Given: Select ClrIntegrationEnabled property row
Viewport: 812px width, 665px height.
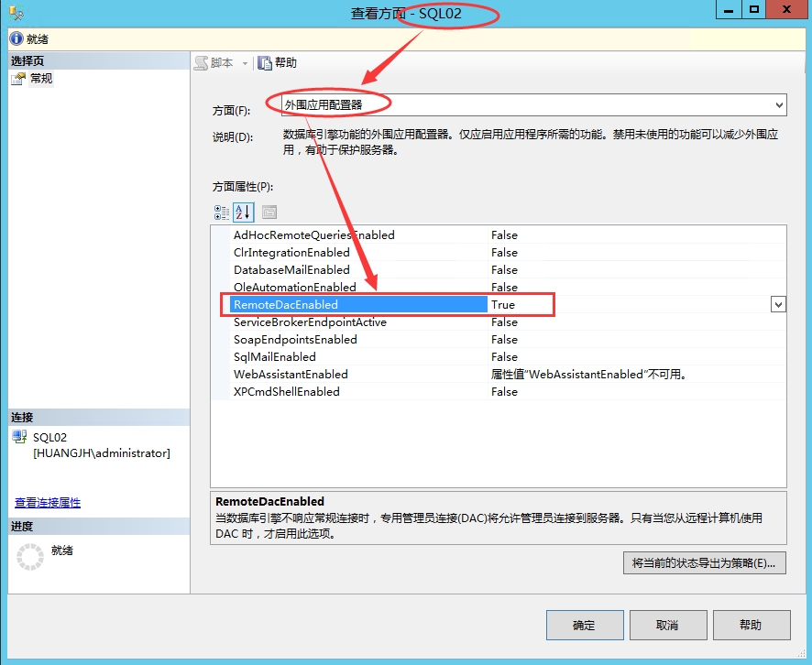Looking at the screenshot, I should click(x=499, y=253).
